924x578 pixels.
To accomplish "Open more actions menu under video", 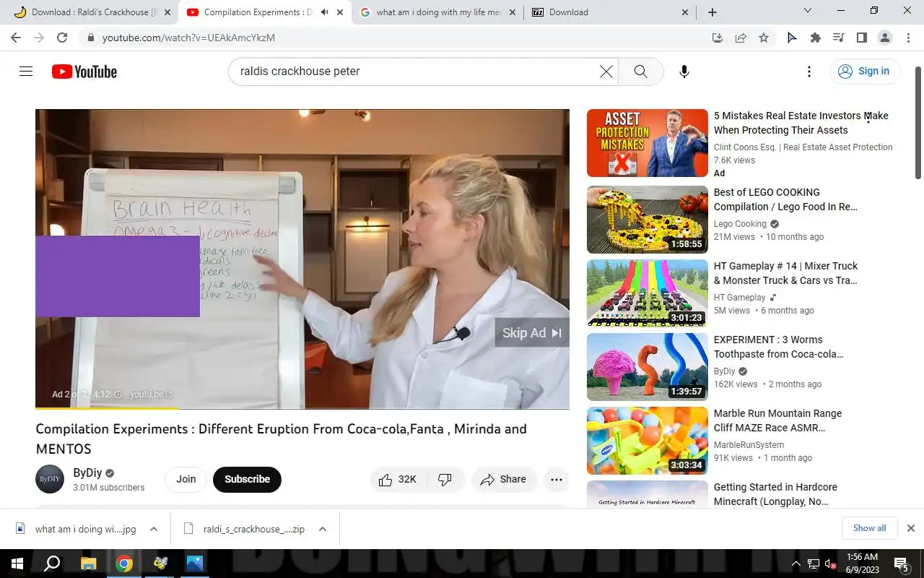I will pos(556,479).
